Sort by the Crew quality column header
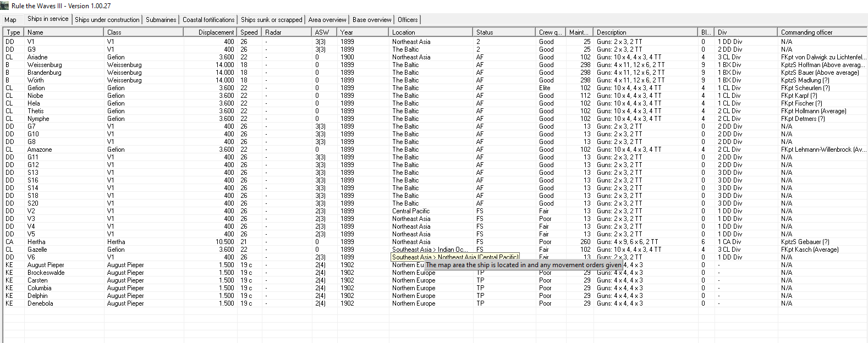 (x=551, y=32)
